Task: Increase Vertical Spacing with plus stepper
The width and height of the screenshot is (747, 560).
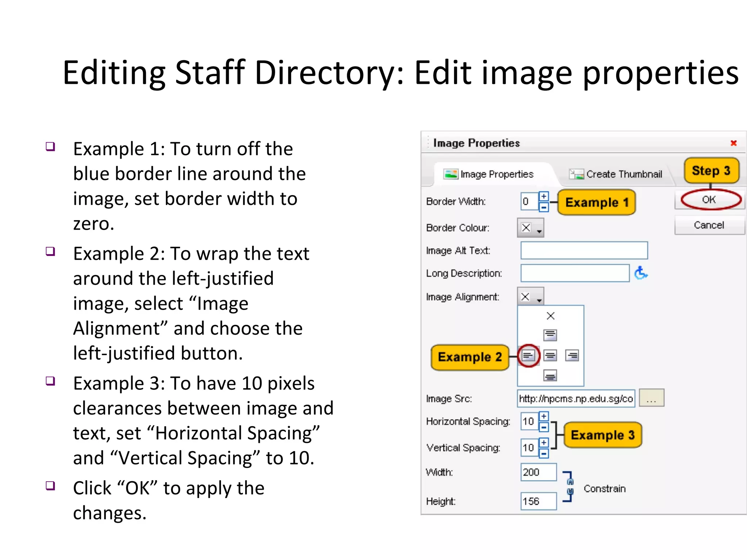Action: [x=544, y=443]
